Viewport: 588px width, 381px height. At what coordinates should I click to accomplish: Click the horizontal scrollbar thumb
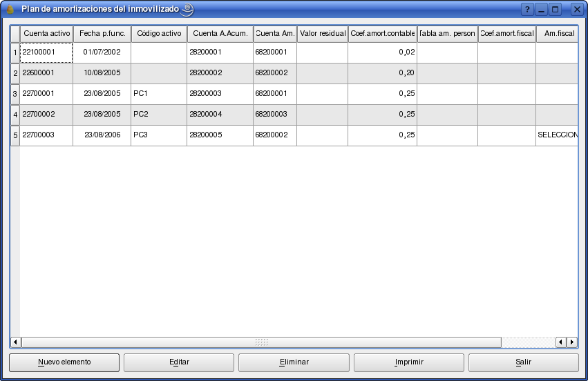[261, 342]
